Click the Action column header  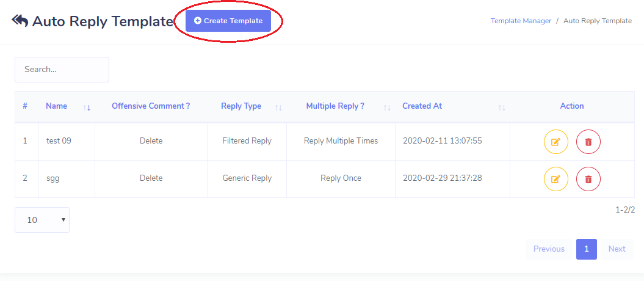pyautogui.click(x=572, y=106)
